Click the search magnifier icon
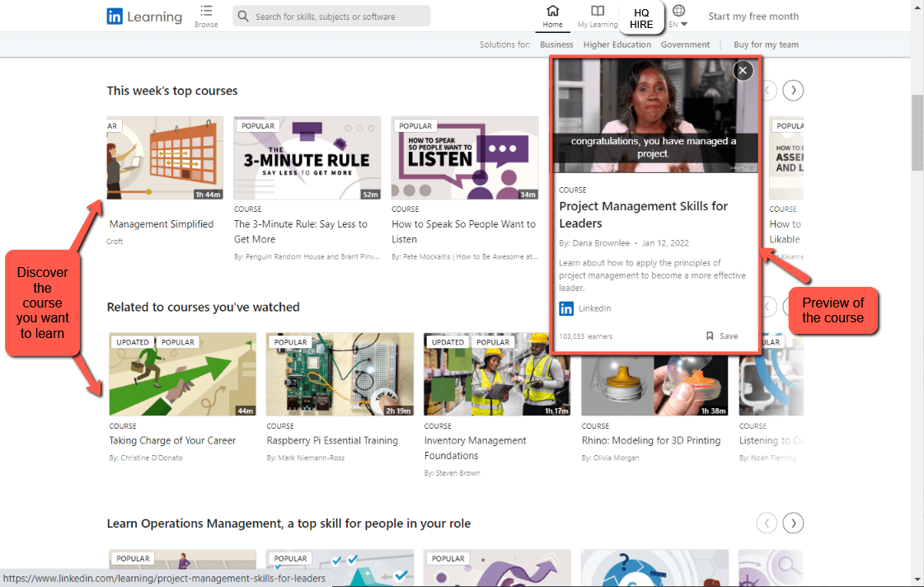 click(242, 16)
